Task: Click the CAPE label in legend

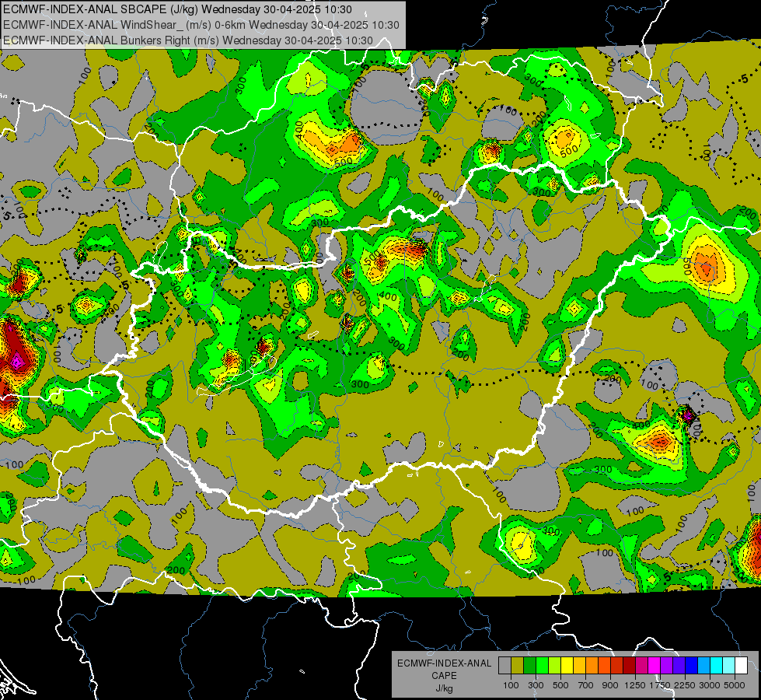Action: 444,676
